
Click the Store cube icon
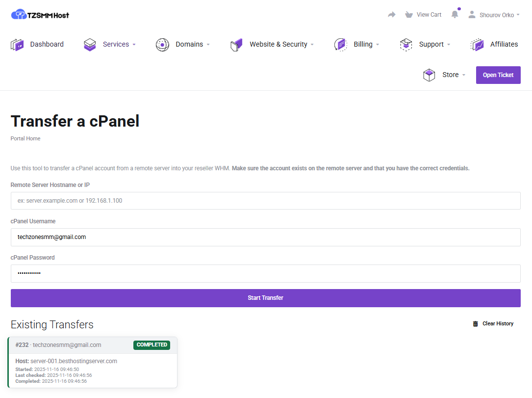[x=429, y=75]
